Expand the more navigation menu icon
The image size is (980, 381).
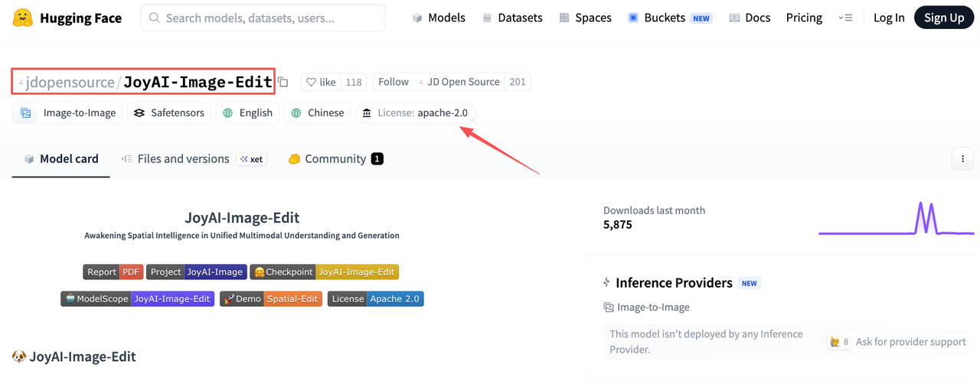click(845, 18)
